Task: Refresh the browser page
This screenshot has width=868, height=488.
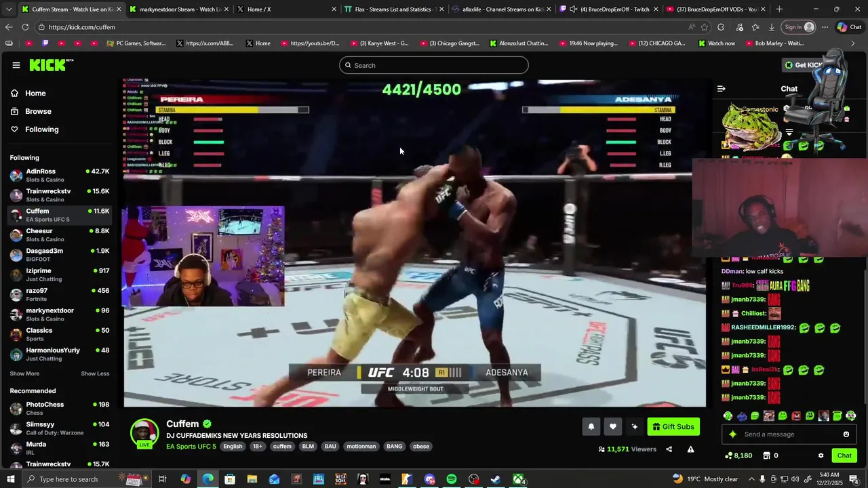Action: [25, 27]
